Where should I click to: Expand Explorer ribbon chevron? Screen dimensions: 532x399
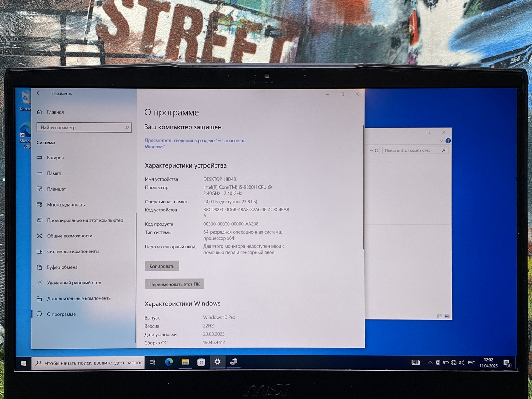tap(441, 141)
